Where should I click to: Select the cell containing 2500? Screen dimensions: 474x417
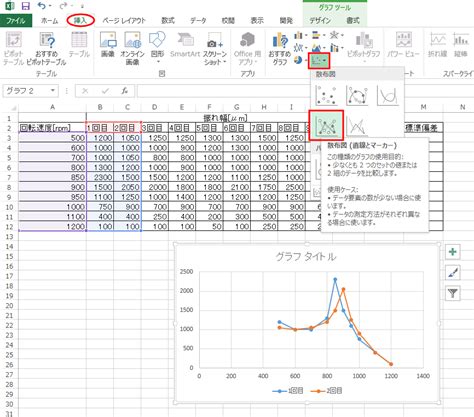[x=291, y=187]
